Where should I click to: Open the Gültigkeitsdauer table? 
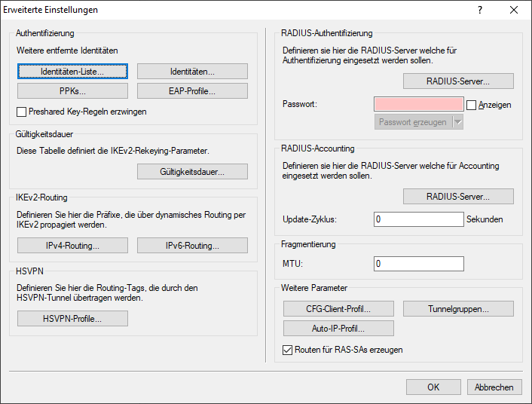(192, 172)
